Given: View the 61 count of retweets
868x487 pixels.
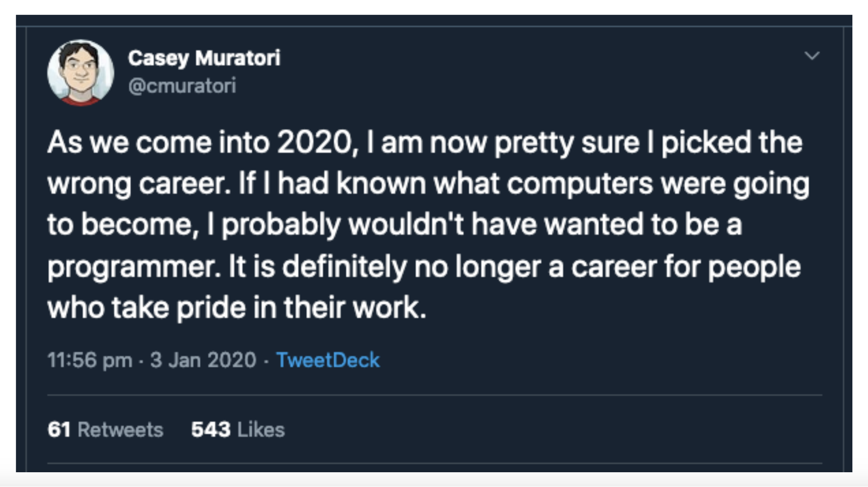Looking at the screenshot, I should point(59,430).
